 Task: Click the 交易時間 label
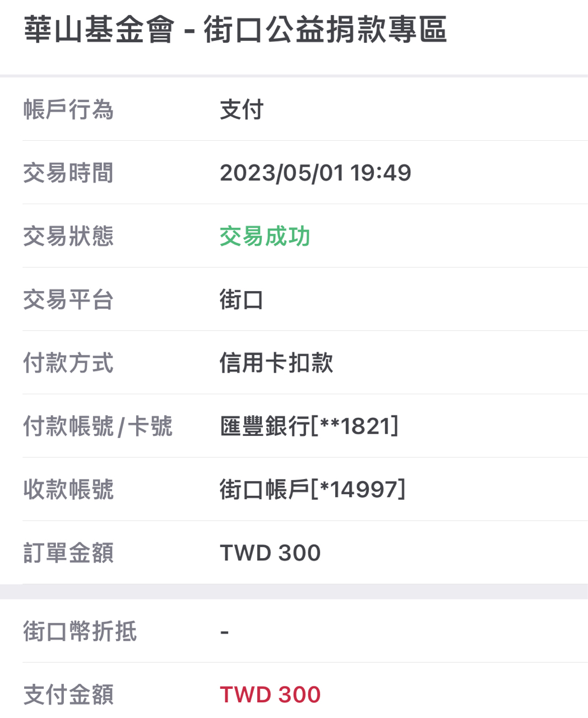68,173
